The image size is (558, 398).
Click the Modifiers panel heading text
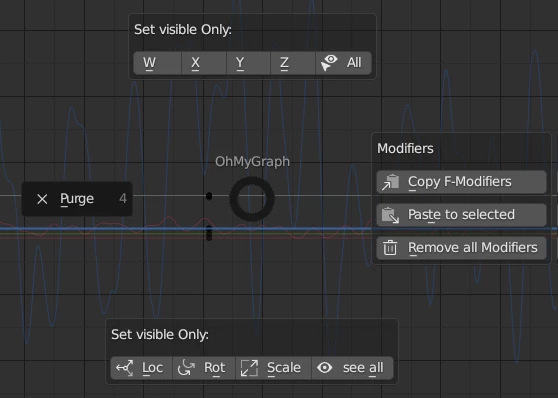click(405, 148)
